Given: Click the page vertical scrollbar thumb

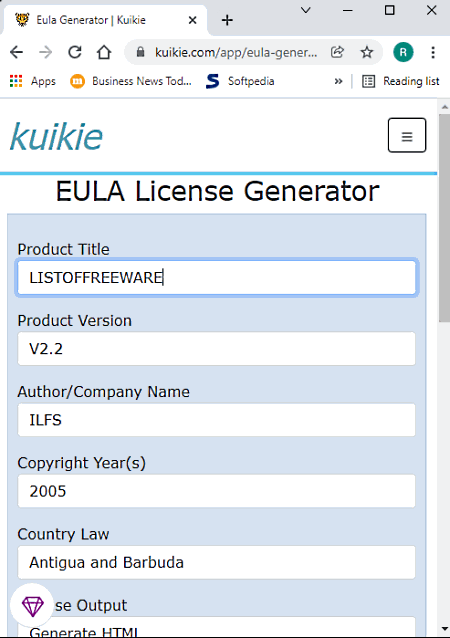Looking at the screenshot, I should (x=444, y=218).
